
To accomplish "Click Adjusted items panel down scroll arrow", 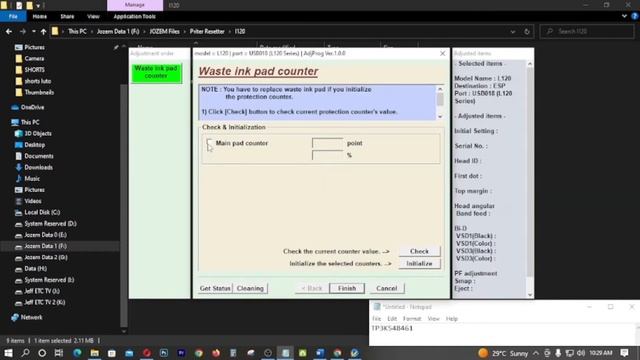I will [530, 295].
